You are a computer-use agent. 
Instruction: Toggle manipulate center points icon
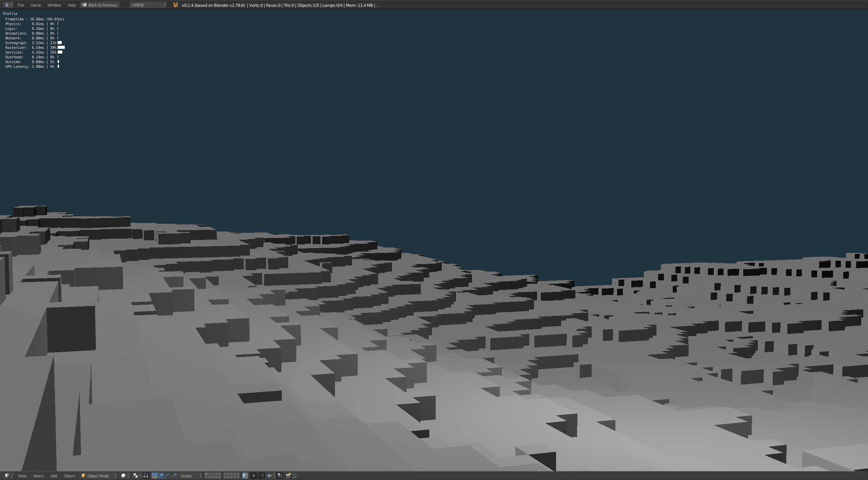coord(146,476)
